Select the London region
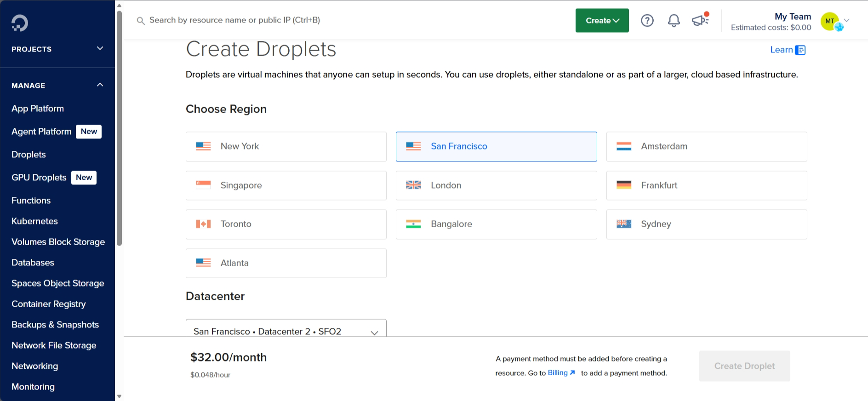Screen dimensions: 868x401 [x=497, y=185]
